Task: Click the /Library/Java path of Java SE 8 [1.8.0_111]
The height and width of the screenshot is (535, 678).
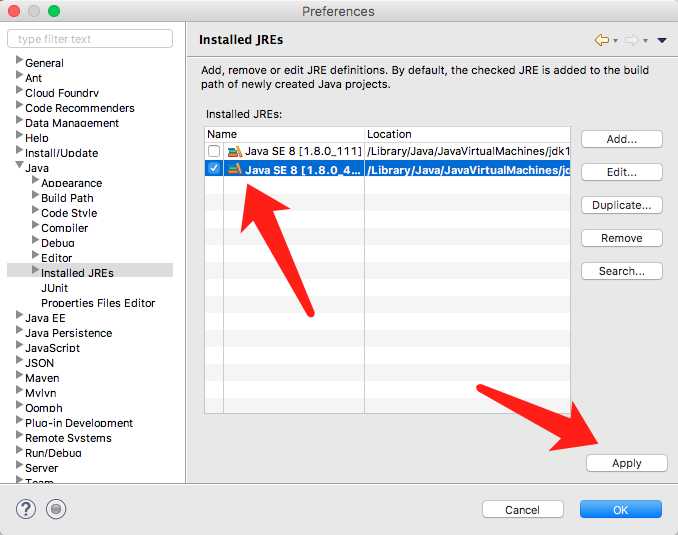Action: tap(468, 151)
